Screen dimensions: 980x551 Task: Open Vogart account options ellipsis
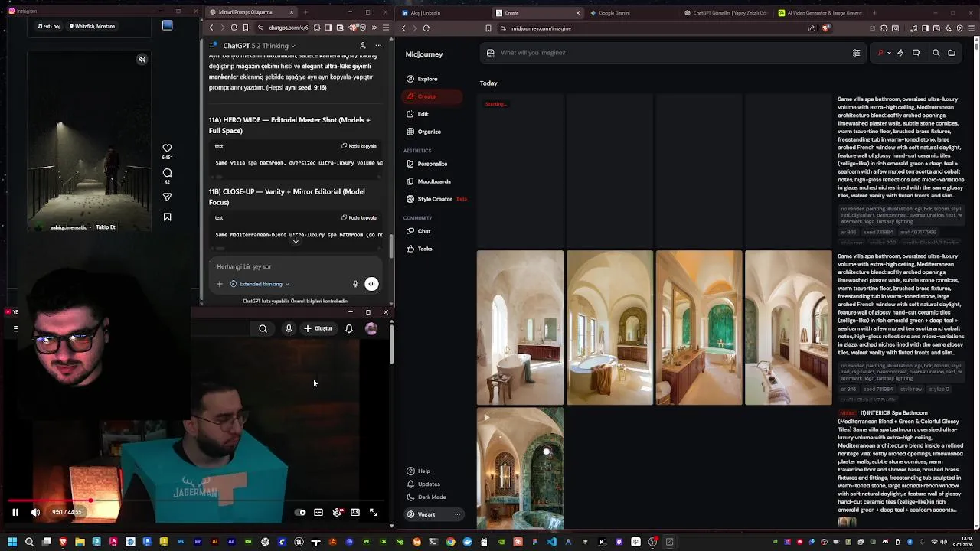[x=457, y=514]
